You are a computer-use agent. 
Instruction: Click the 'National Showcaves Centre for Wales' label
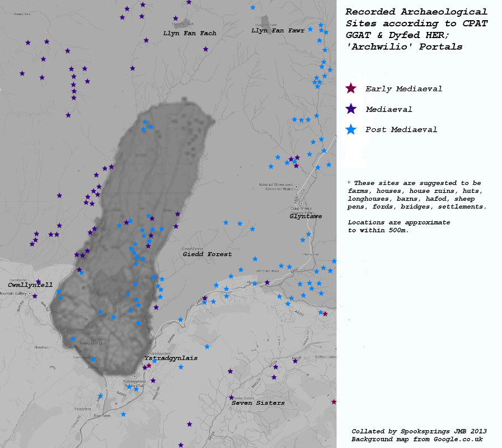[276, 187]
